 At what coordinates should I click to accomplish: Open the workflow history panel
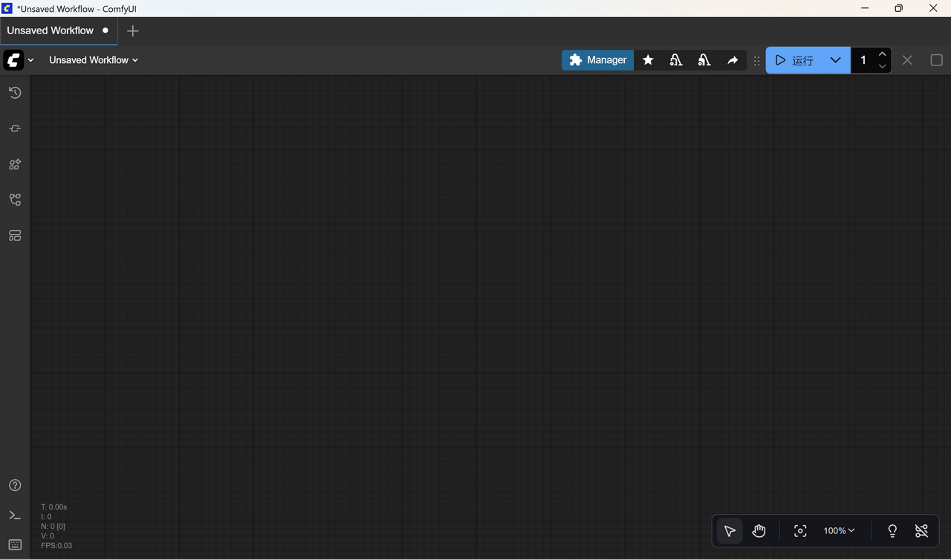coord(14,92)
